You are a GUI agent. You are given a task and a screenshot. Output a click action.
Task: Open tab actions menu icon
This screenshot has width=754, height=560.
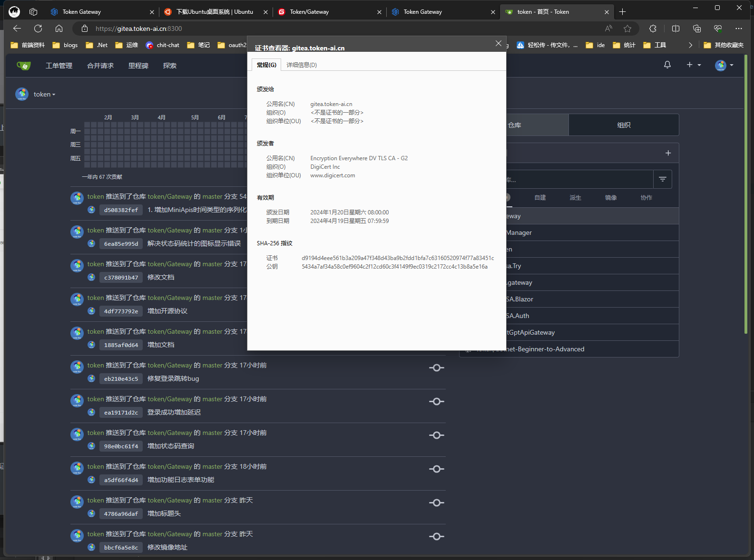pos(33,12)
